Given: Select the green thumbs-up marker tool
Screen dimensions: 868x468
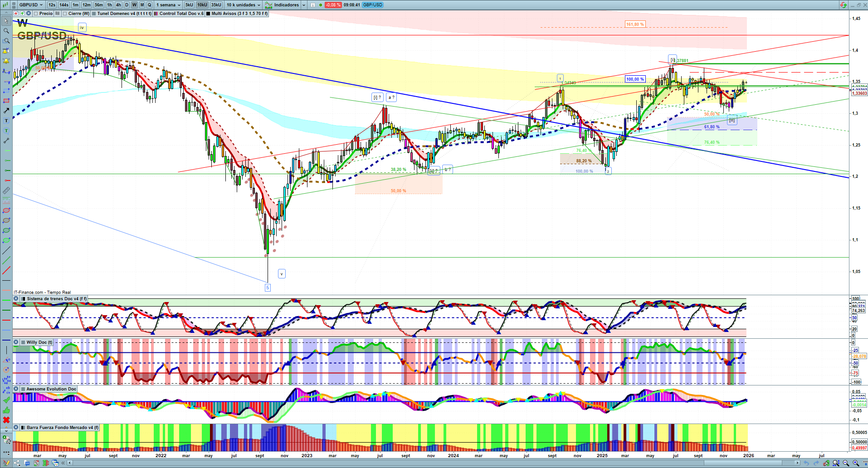Looking at the screenshot, I should (6, 410).
